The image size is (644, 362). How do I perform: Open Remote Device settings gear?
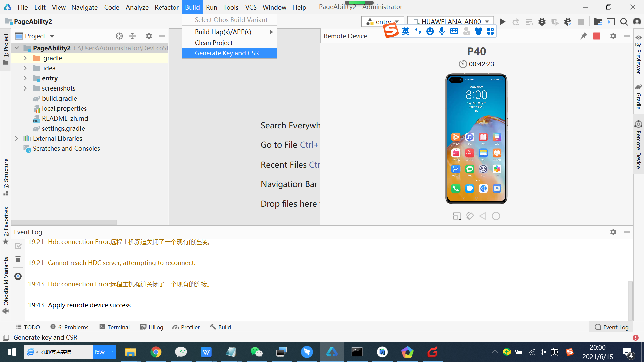pyautogui.click(x=613, y=36)
